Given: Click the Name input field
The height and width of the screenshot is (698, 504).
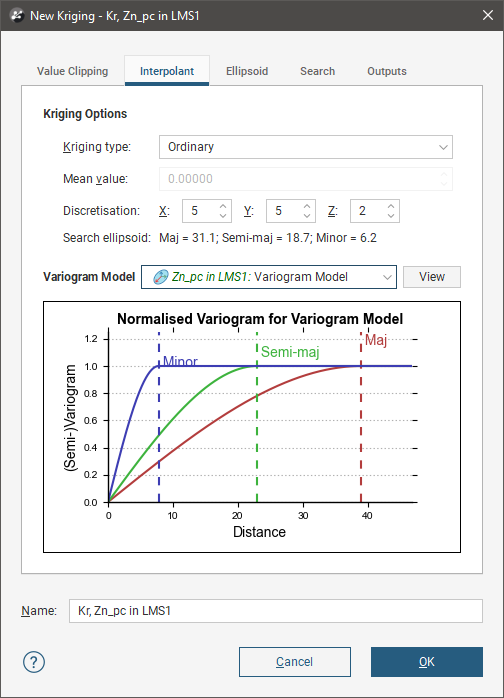Looking at the screenshot, I should [276, 611].
